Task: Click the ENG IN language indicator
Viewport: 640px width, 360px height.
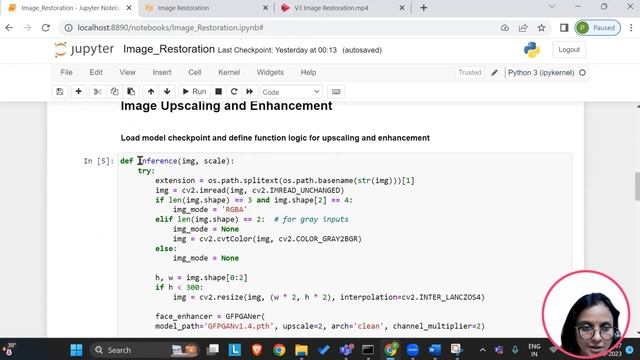Action: click(534, 350)
